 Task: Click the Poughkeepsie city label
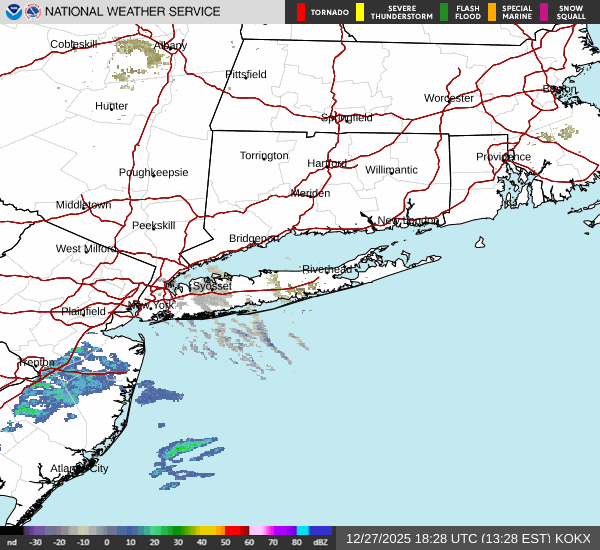pyautogui.click(x=153, y=172)
